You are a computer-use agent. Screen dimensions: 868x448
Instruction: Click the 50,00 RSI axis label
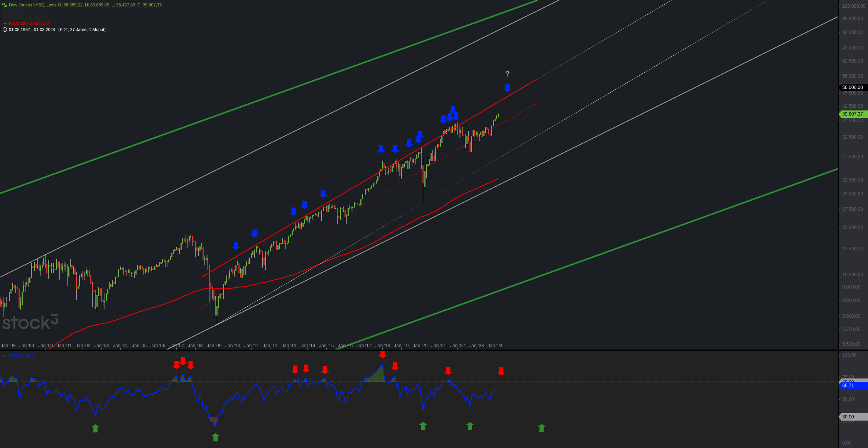point(848,399)
